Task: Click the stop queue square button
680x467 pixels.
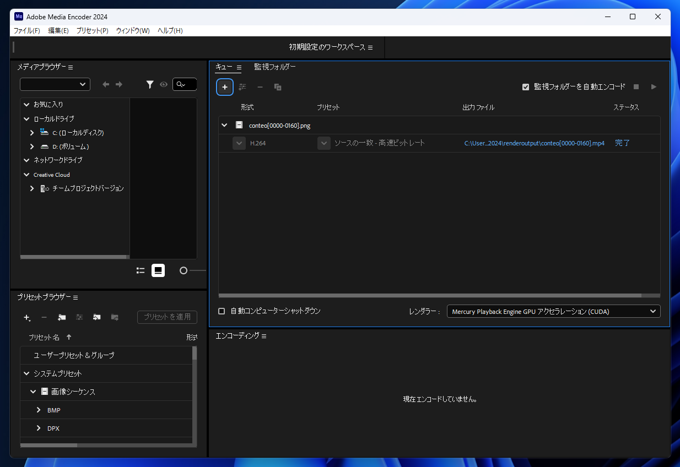Action: coord(636,87)
